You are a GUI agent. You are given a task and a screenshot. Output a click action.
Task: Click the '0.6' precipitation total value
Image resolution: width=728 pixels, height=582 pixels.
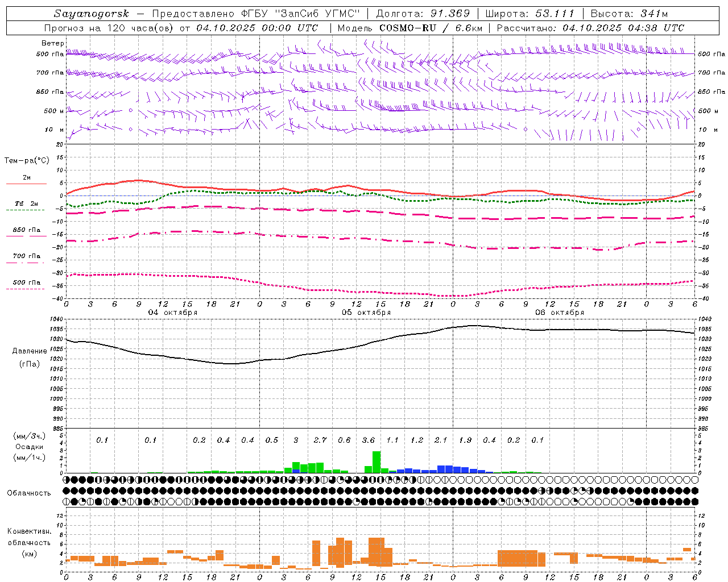pyautogui.click(x=344, y=440)
